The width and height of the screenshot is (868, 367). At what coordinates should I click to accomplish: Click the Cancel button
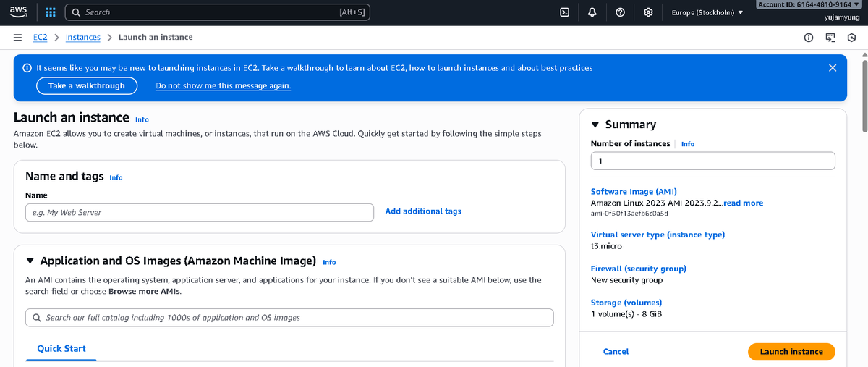point(616,352)
